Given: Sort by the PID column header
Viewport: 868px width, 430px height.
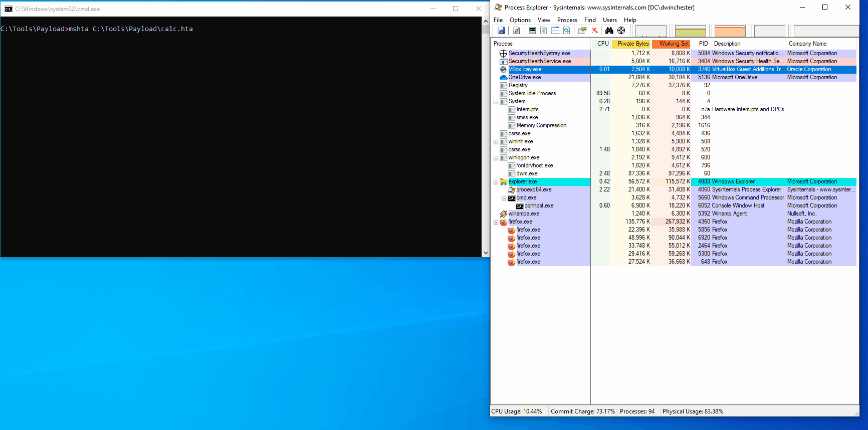Looking at the screenshot, I should 702,44.
